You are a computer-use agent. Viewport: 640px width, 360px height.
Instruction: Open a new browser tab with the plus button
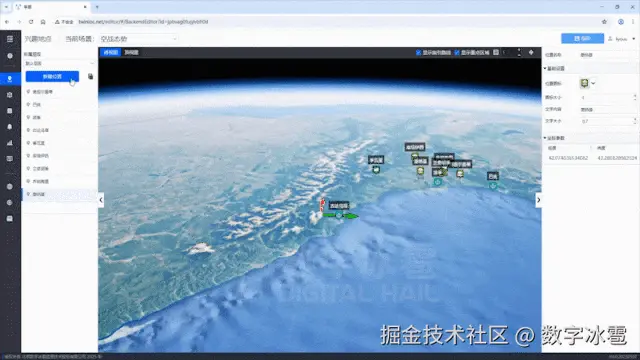(x=97, y=7)
